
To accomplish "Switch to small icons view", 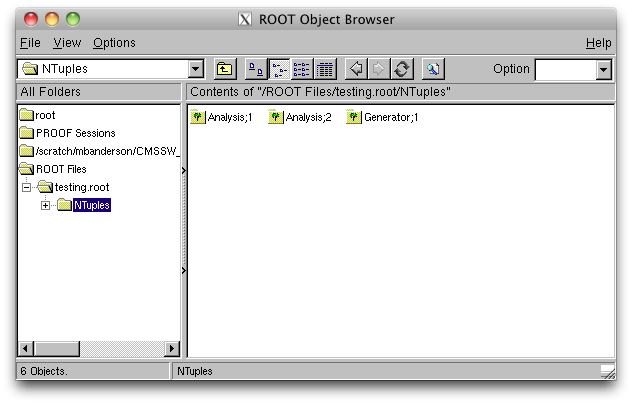I will [x=279, y=69].
